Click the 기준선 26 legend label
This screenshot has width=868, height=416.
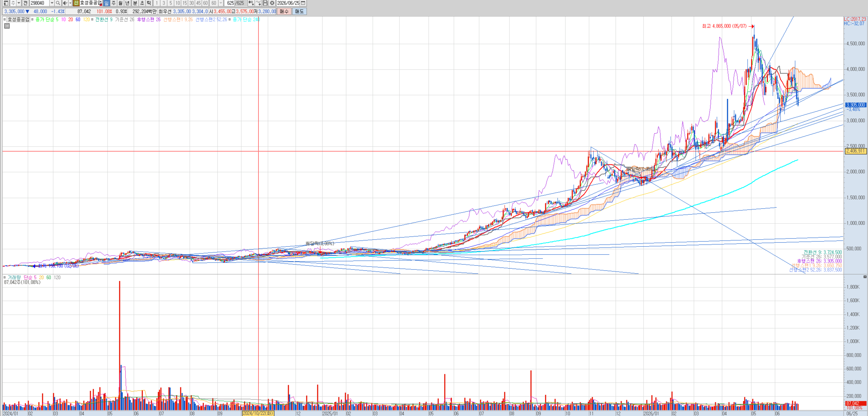point(125,19)
